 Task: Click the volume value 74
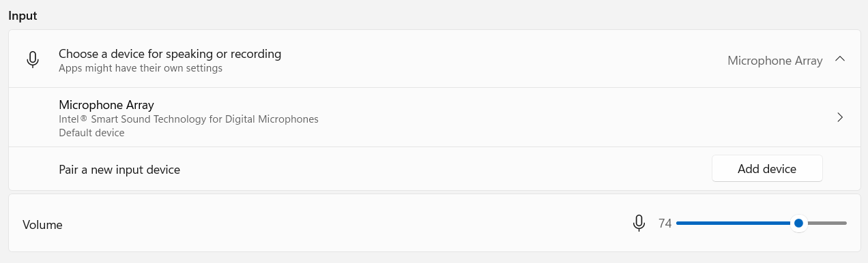[x=665, y=223]
